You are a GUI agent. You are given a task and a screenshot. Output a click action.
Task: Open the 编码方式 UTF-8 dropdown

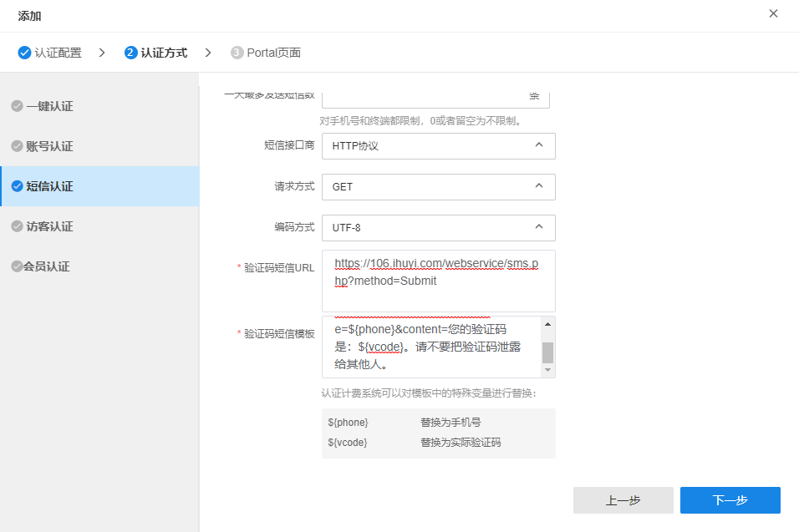438,227
